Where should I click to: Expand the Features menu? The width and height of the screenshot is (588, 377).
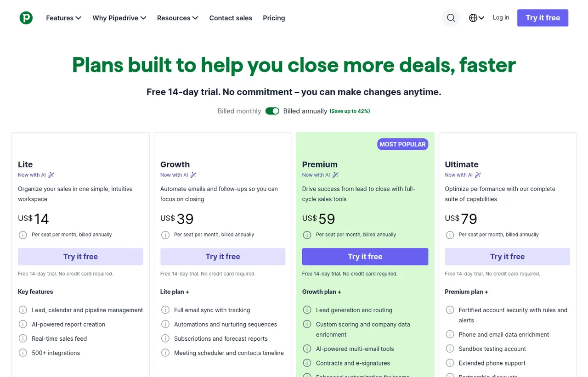[64, 18]
